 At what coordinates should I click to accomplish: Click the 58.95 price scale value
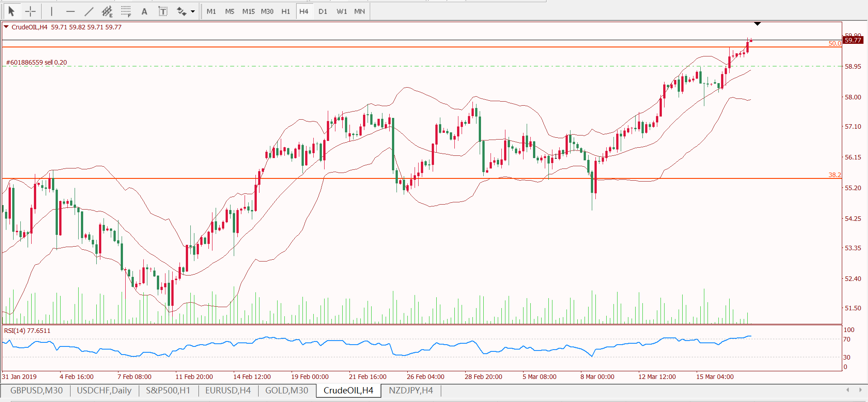pos(853,66)
